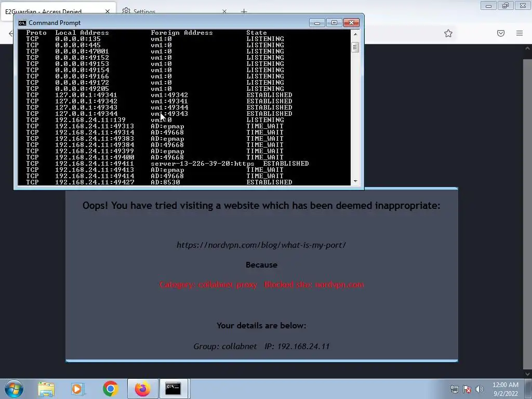
Task: Click the 0.0.0.0:445 local address
Action: [x=78, y=45]
